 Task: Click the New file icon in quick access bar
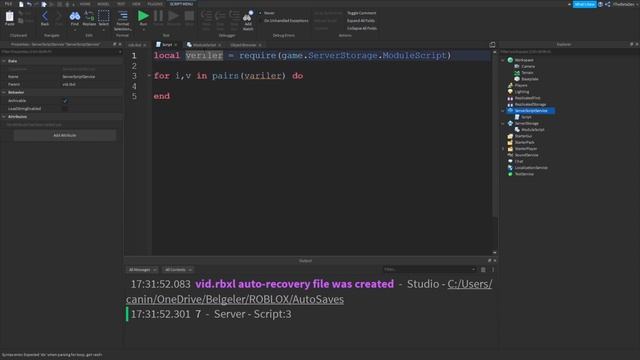[21, 4]
